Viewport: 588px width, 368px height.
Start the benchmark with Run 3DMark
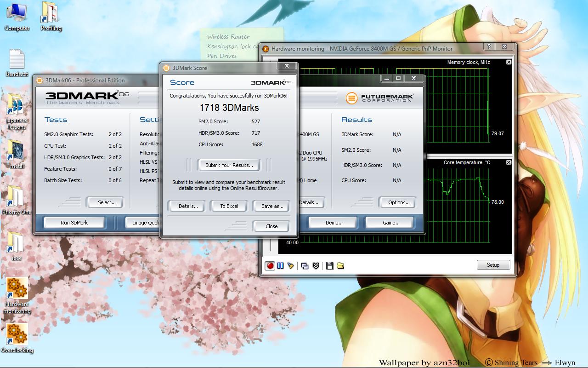point(74,223)
